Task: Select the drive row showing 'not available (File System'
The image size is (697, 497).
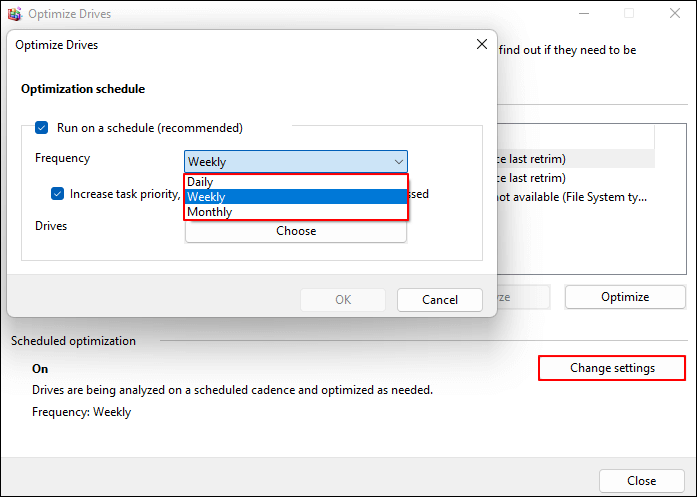Action: (570, 197)
